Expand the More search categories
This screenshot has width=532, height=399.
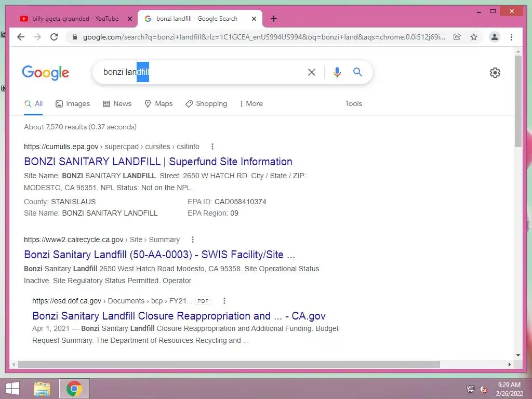tap(251, 104)
